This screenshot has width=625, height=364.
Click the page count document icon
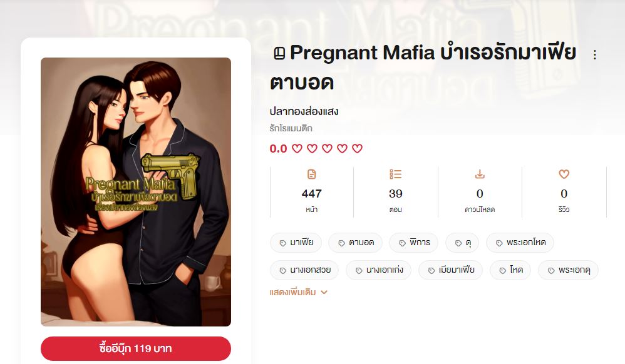(312, 174)
